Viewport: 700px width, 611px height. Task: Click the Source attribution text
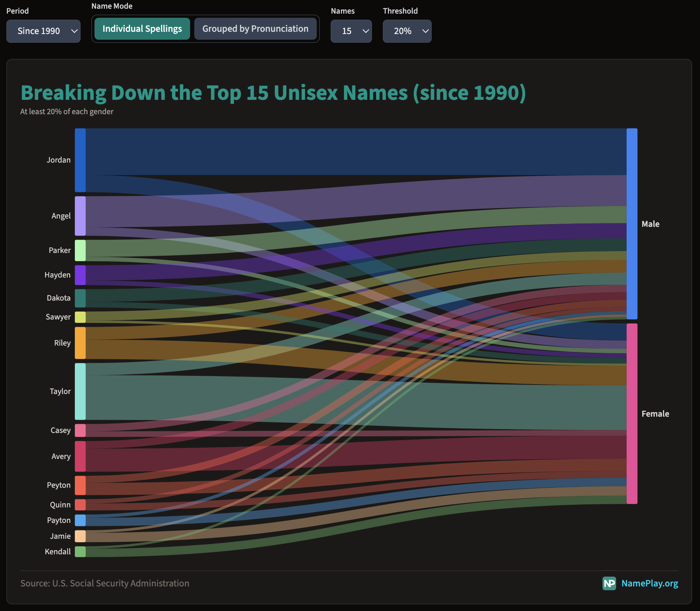[105, 583]
